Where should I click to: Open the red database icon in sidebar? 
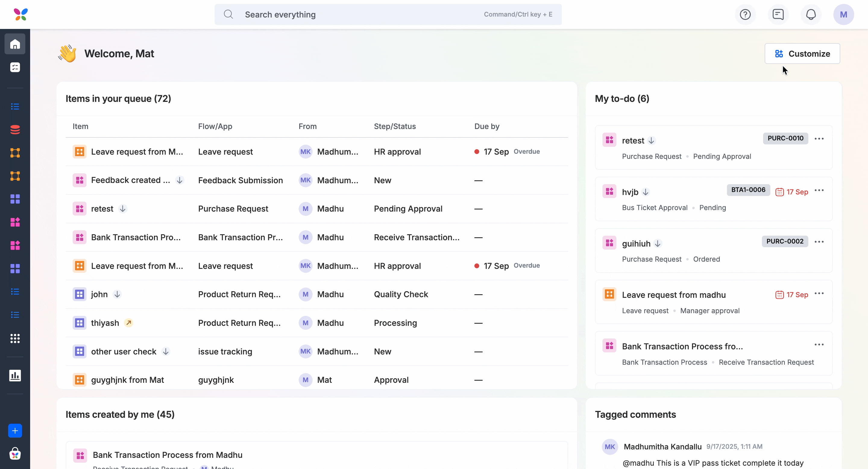pyautogui.click(x=15, y=129)
